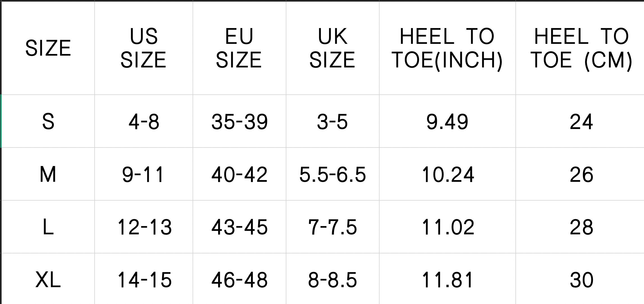The width and height of the screenshot is (644, 304).
Task: Select the EU size 43-45 cell
Action: [239, 227]
